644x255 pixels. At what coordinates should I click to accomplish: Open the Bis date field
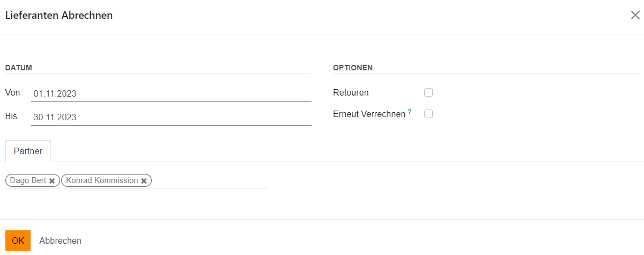point(171,117)
